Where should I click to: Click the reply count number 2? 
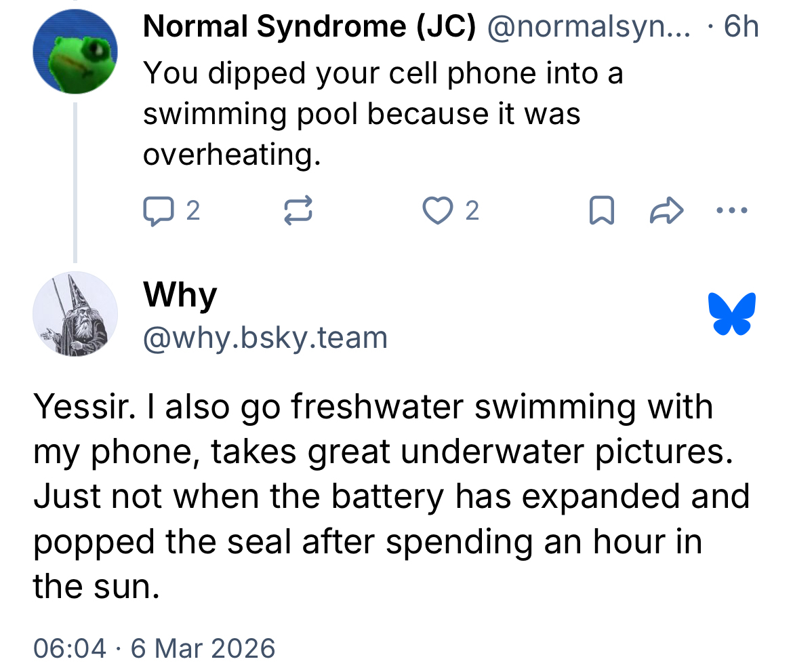point(192,211)
